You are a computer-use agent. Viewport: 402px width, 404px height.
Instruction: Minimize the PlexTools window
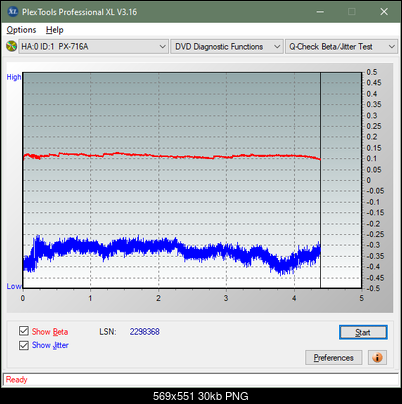click(x=320, y=12)
